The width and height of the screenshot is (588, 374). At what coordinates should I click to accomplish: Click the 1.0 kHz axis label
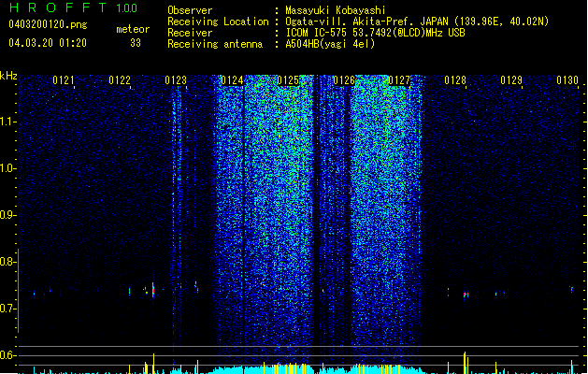coord(8,169)
